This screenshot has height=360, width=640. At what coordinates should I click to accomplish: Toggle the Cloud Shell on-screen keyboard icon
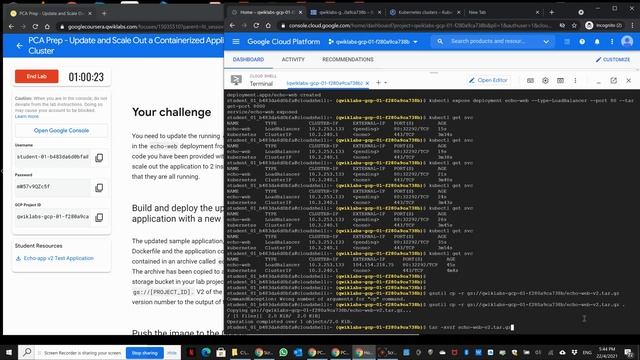pyautogui.click(x=530, y=81)
